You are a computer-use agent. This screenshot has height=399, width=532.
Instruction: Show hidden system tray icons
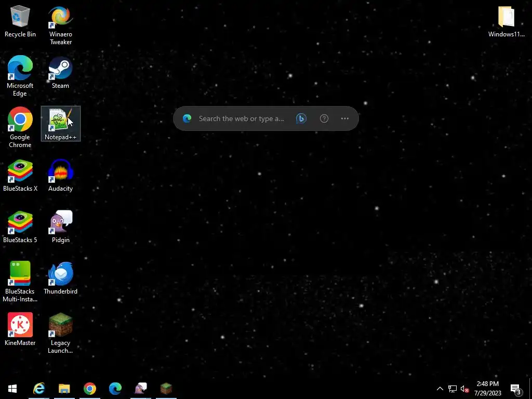point(440,389)
